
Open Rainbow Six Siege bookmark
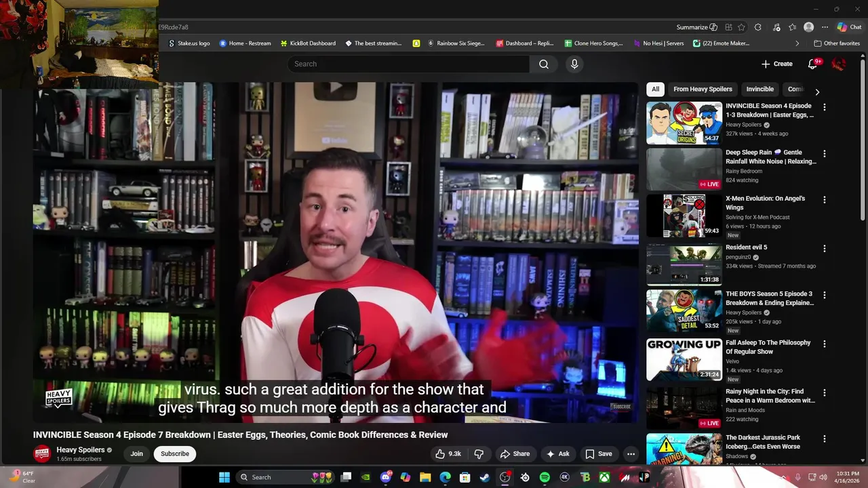(x=456, y=43)
